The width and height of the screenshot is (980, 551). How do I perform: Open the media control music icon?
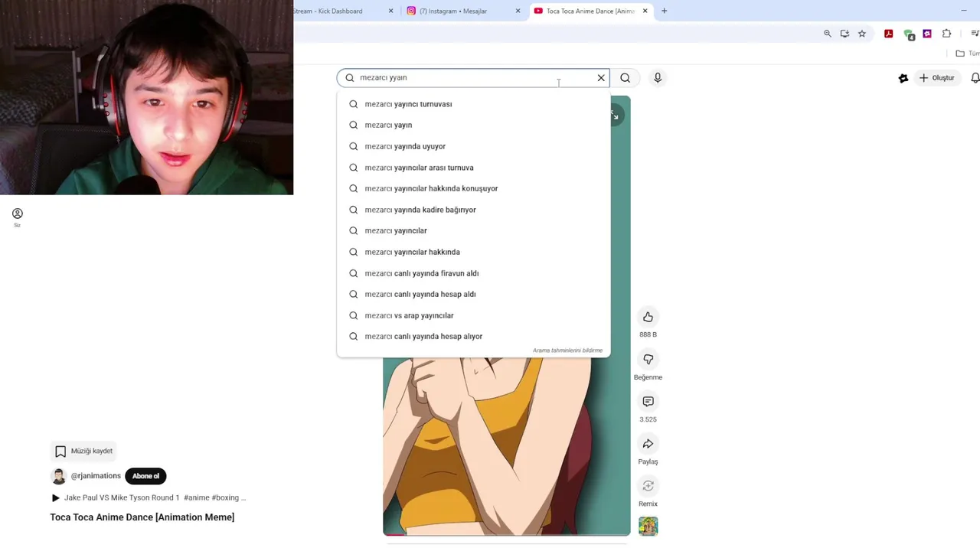[x=975, y=34]
